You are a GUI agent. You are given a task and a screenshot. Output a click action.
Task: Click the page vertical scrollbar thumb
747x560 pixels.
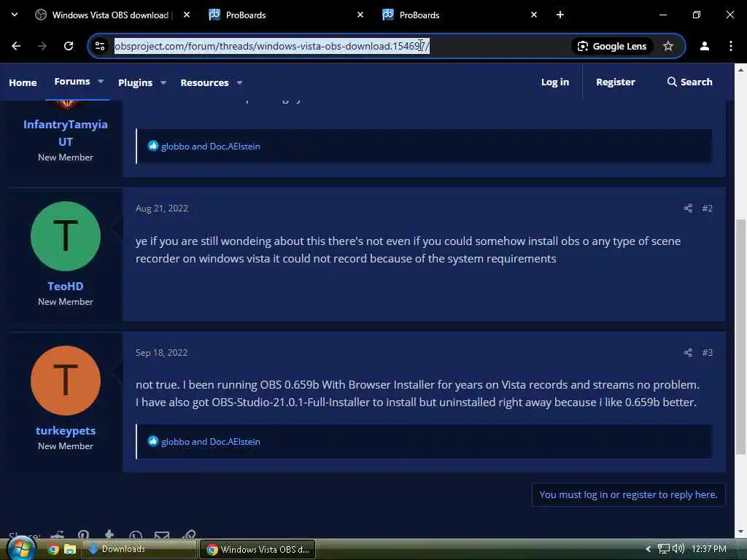(x=740, y=337)
